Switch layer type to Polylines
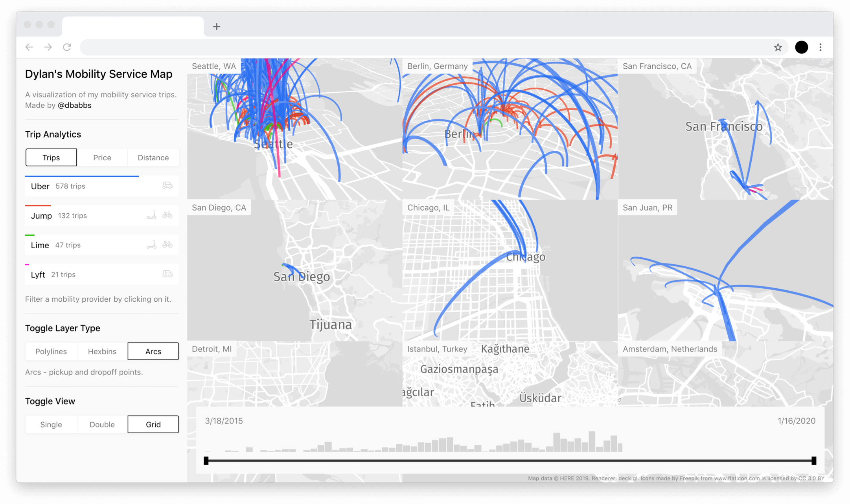 coord(51,351)
